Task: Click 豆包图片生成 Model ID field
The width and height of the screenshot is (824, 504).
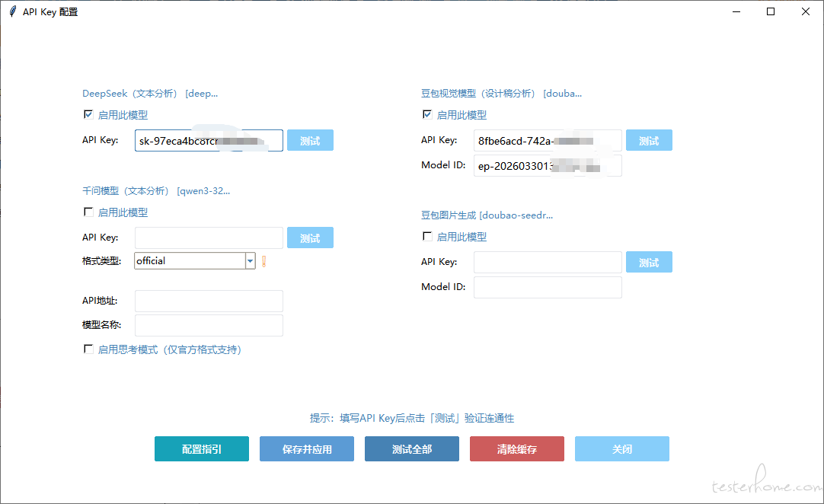Action: click(548, 287)
